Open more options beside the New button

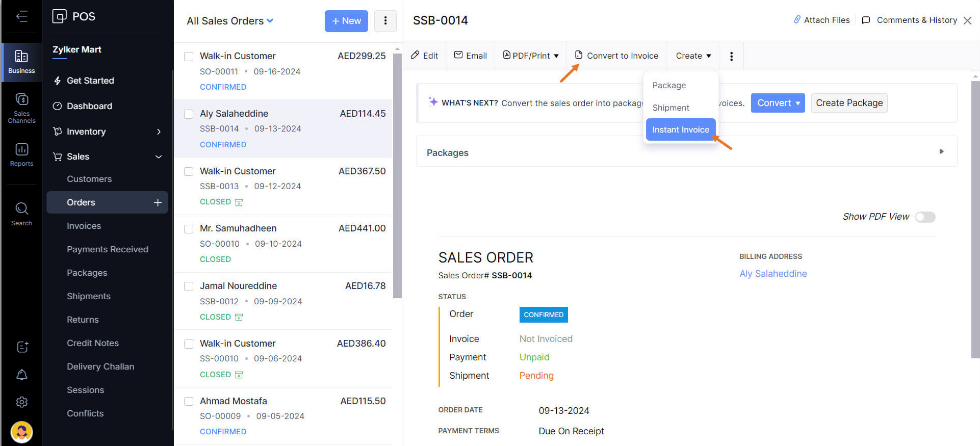(385, 21)
